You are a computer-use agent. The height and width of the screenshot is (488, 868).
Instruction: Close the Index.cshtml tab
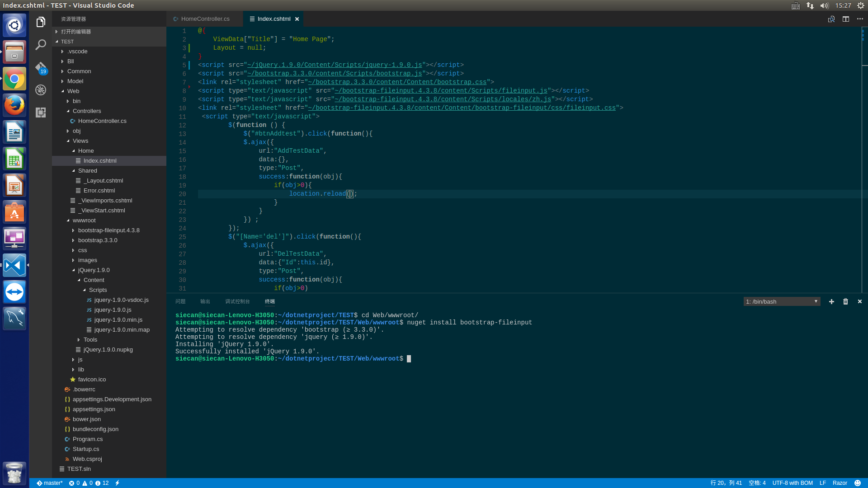(297, 19)
